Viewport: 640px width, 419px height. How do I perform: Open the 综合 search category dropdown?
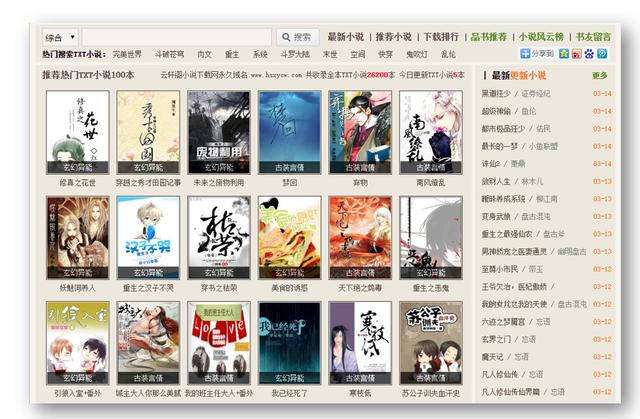coord(62,36)
